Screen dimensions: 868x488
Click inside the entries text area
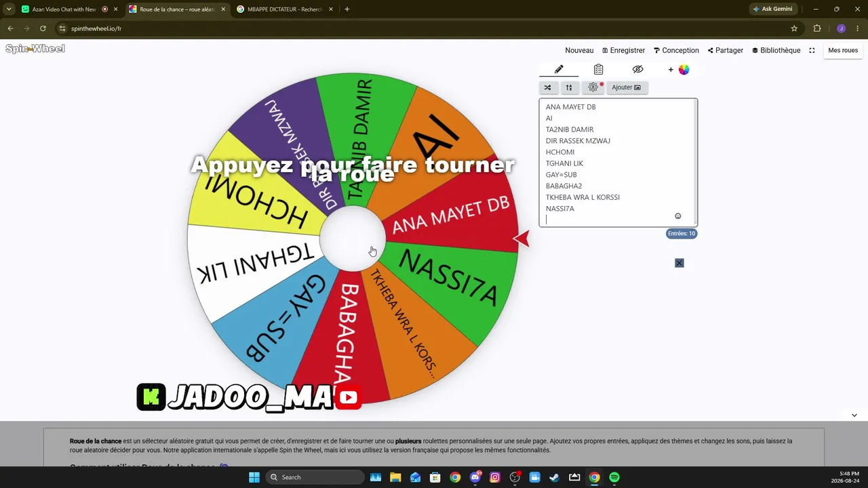point(618,163)
